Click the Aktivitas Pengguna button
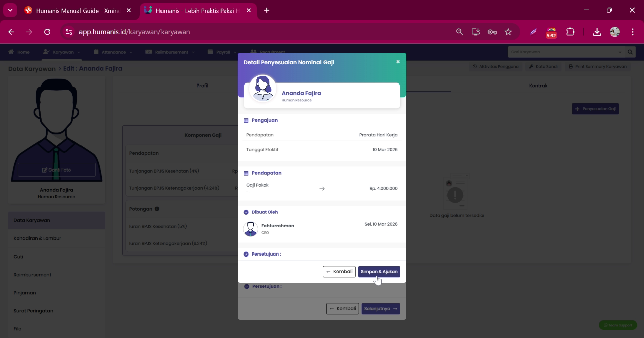This screenshot has width=644, height=338. [496, 66]
